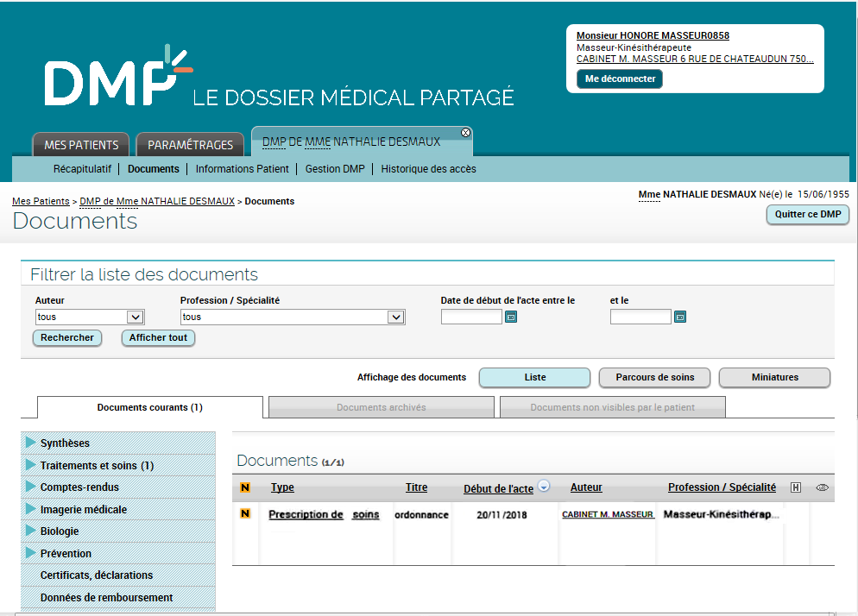This screenshot has height=616, width=858.
Task: Expand the Biologie category
Action: tap(31, 531)
